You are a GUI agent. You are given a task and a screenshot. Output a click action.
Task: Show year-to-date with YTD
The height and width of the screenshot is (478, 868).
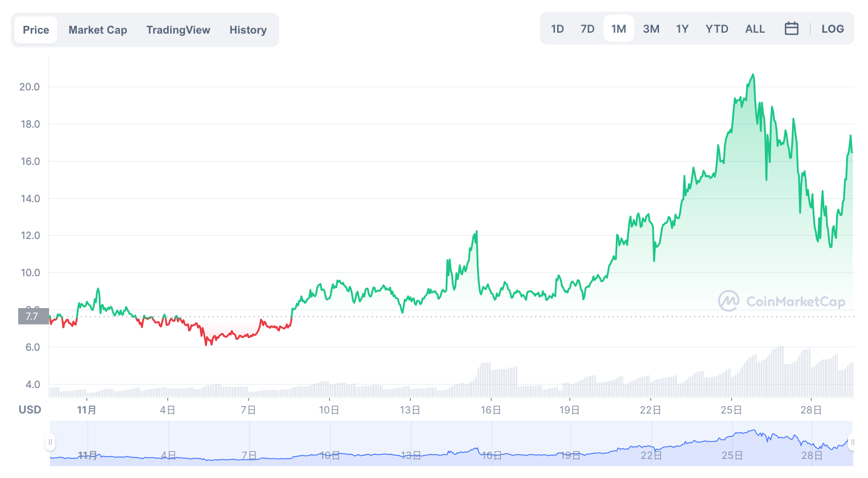pos(717,29)
